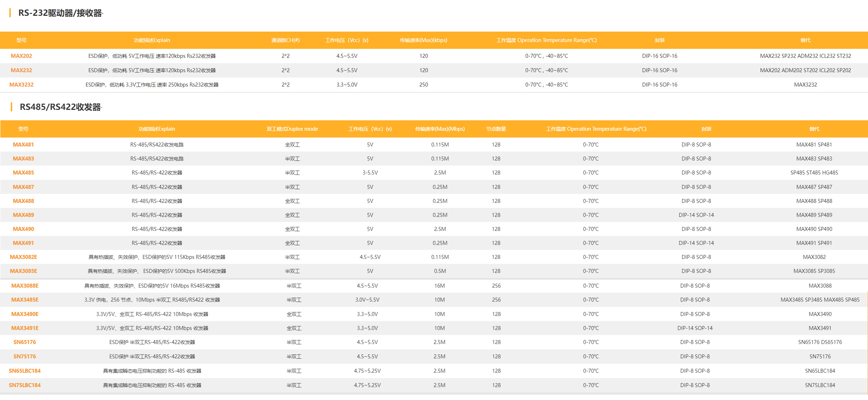The image size is (868, 400).
Task: Click the RS485/RS422收发器 section heading
Action: [x=60, y=107]
